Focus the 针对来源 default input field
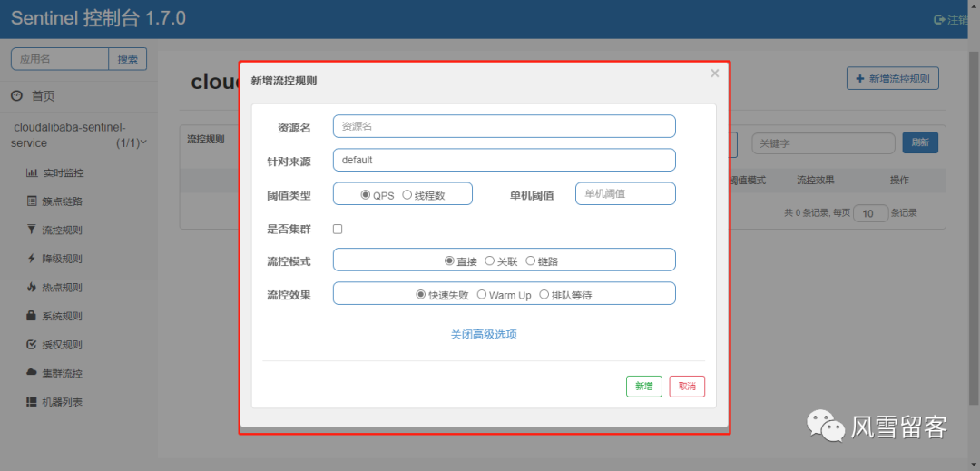980x471 pixels. [x=504, y=160]
